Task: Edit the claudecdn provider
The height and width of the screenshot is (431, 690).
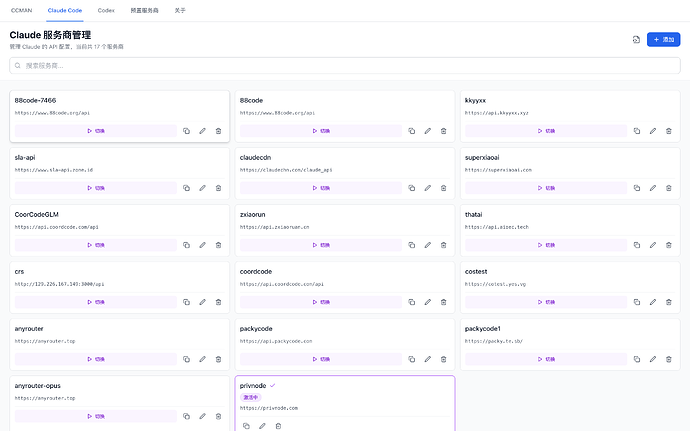Action: 428,188
